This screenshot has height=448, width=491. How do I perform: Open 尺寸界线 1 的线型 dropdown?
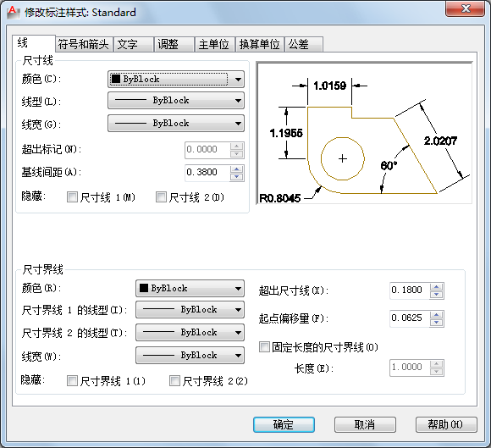click(x=190, y=310)
